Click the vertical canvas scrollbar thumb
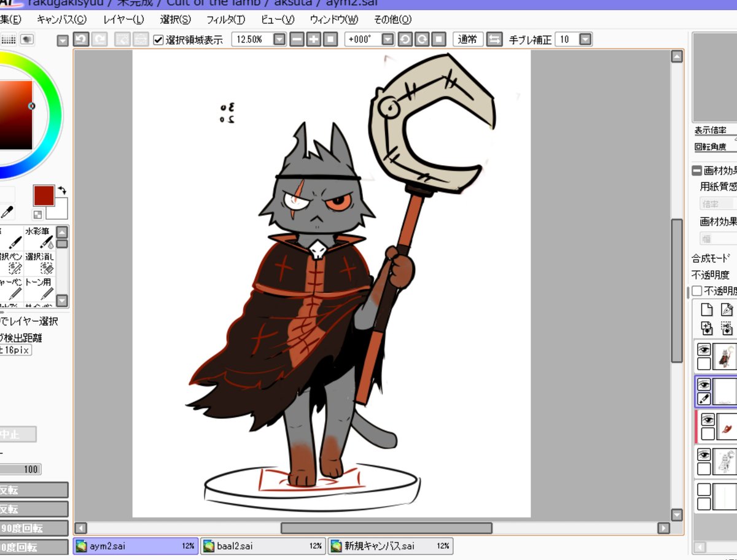737x560 pixels. [677, 290]
